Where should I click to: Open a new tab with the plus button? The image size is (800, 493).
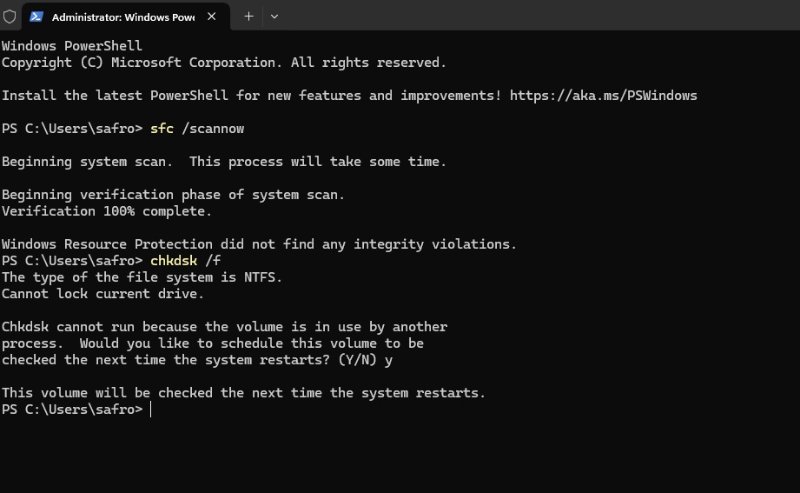coord(248,16)
